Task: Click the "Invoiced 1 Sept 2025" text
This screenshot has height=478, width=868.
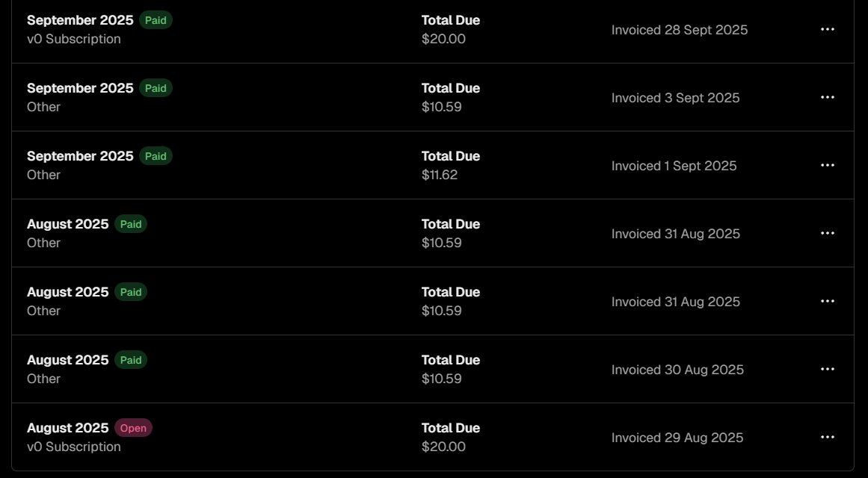Action: point(674,166)
